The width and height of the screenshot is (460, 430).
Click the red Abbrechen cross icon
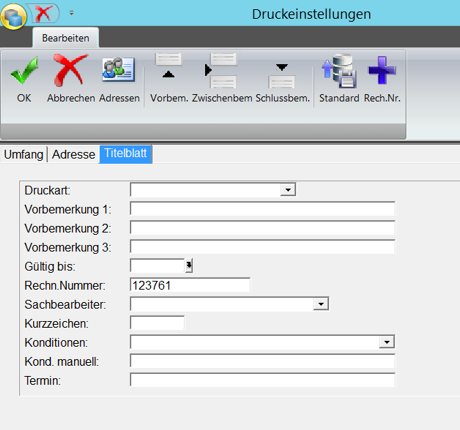click(70, 70)
